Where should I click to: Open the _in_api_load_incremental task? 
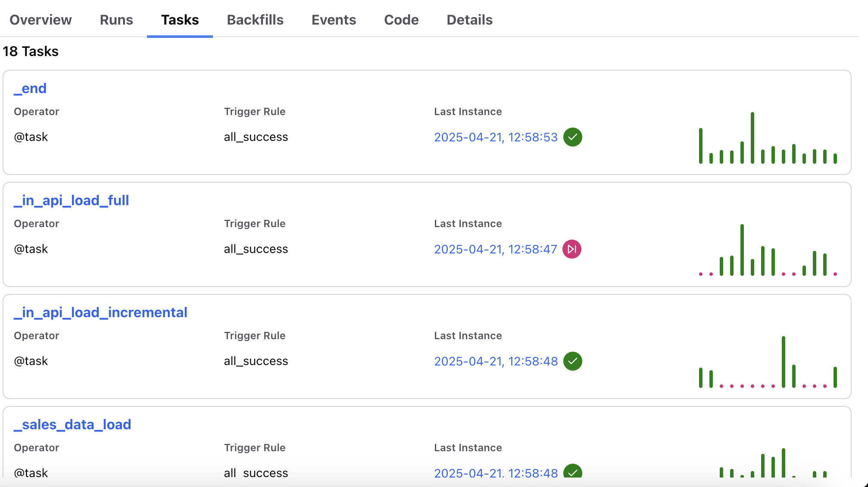click(x=100, y=312)
